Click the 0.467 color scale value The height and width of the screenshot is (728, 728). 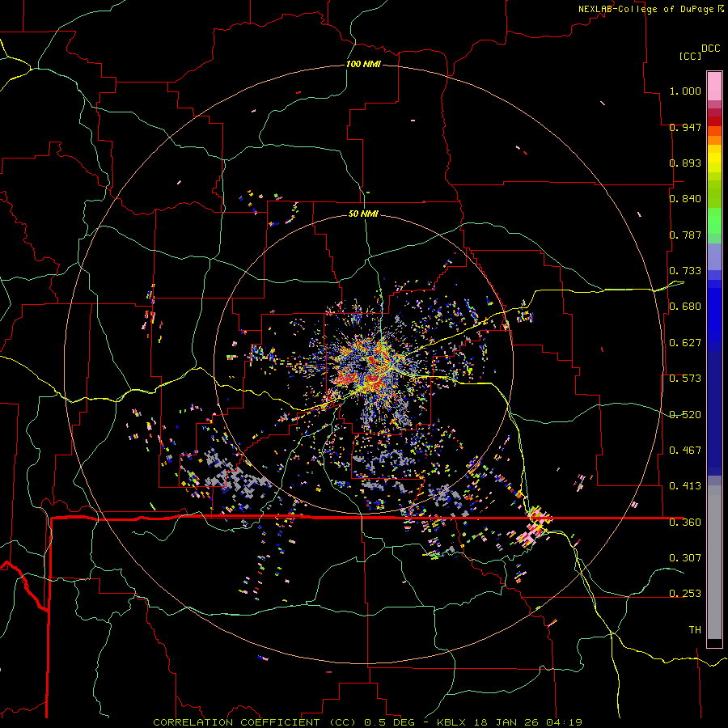tap(685, 451)
